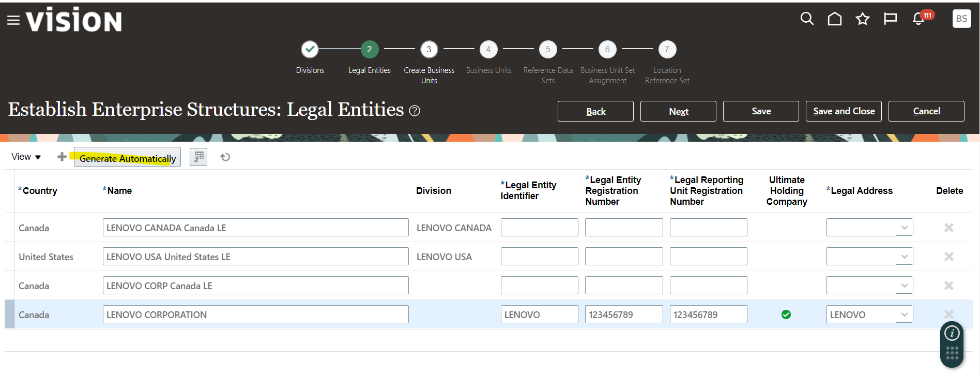
Task: Click Legal Entity Identifier field for LENOVO CANADA row
Action: 539,228
